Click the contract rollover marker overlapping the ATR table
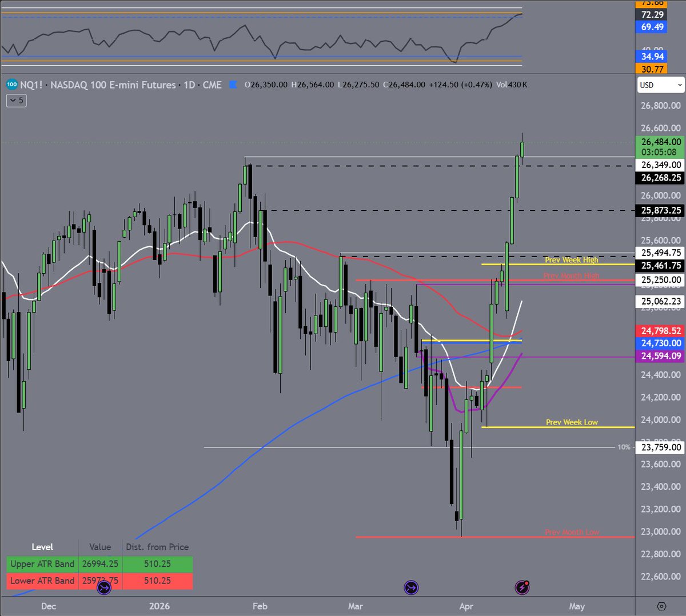686x616 pixels. click(x=103, y=587)
